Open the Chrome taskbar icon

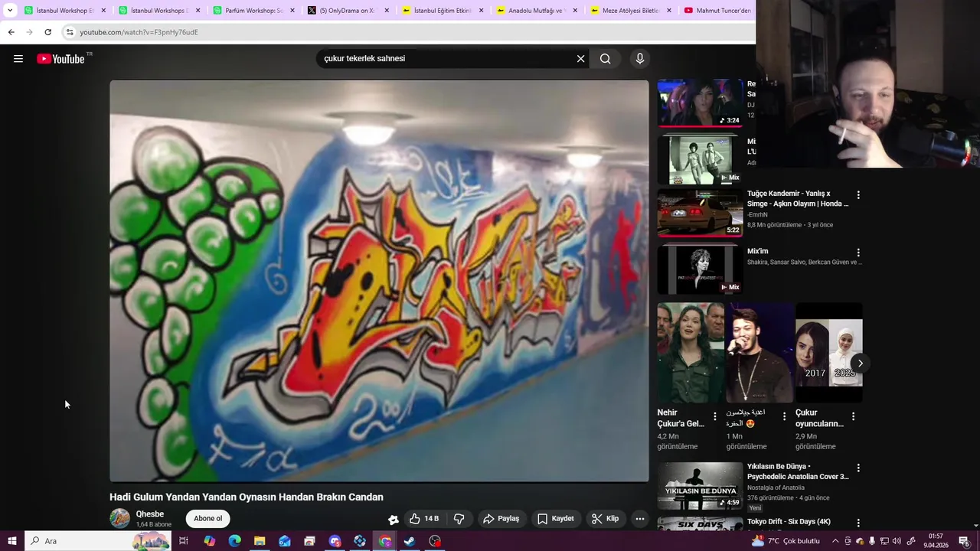click(x=385, y=541)
